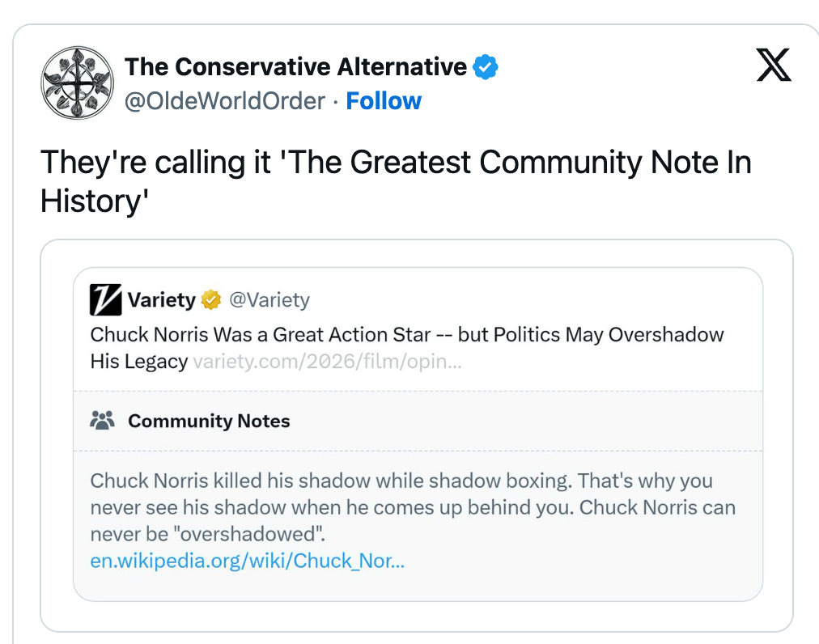Click the Community Notes heading
The height and width of the screenshot is (644, 819).
[x=209, y=421]
